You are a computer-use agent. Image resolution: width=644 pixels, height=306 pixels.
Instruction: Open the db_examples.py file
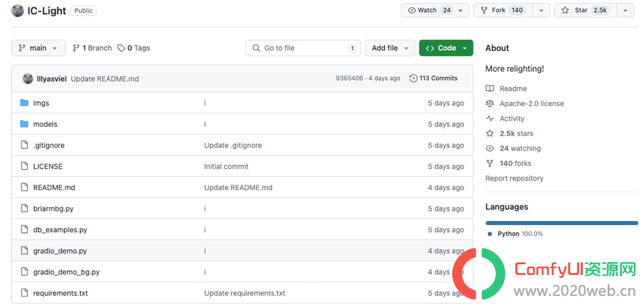60,230
